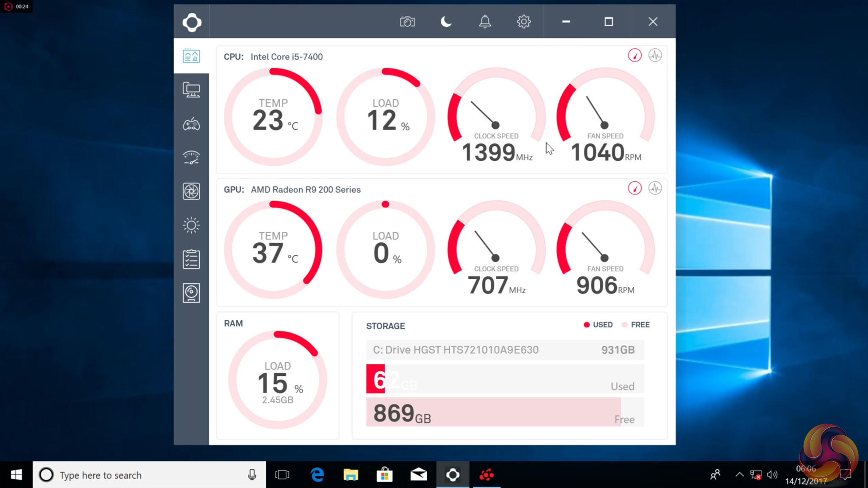Open the performance speedometer section

pos(191,158)
